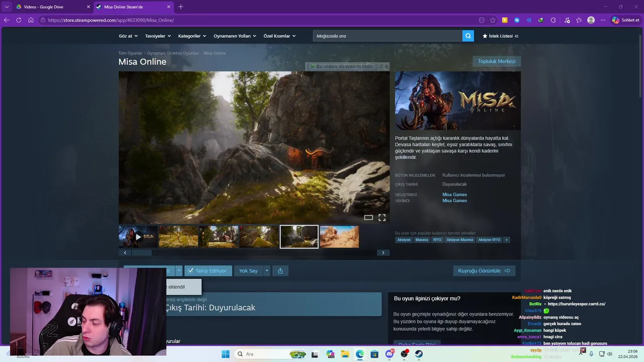Close the Videos - Google Drive tab
Viewport: 644px width, 362px height.
[89, 7]
